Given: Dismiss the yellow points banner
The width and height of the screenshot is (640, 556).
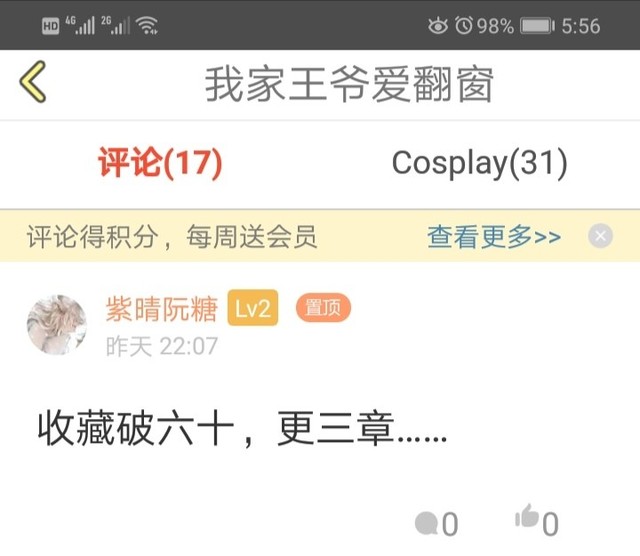Looking at the screenshot, I should 600,236.
